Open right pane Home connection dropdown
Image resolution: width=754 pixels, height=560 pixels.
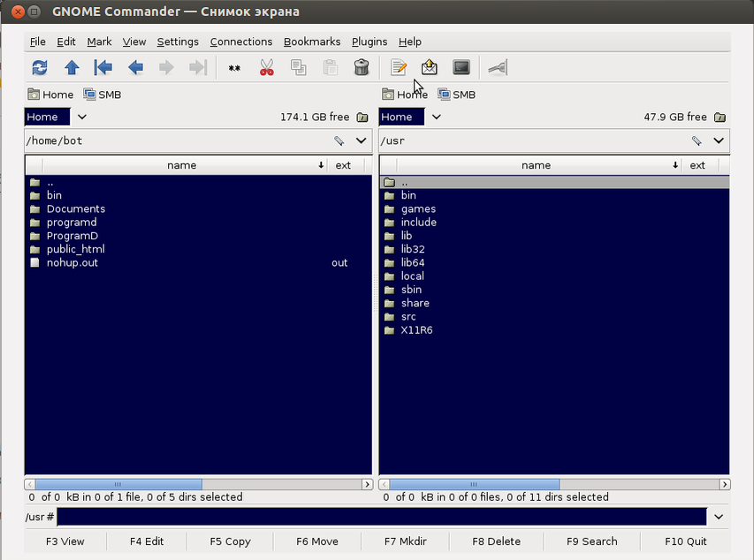pos(436,117)
